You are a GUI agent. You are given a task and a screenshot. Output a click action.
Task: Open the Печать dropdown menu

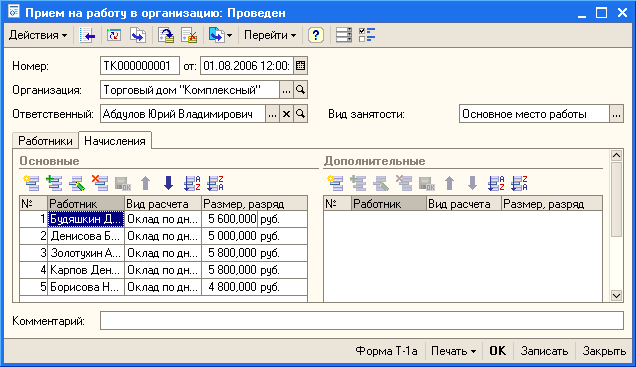tap(453, 351)
